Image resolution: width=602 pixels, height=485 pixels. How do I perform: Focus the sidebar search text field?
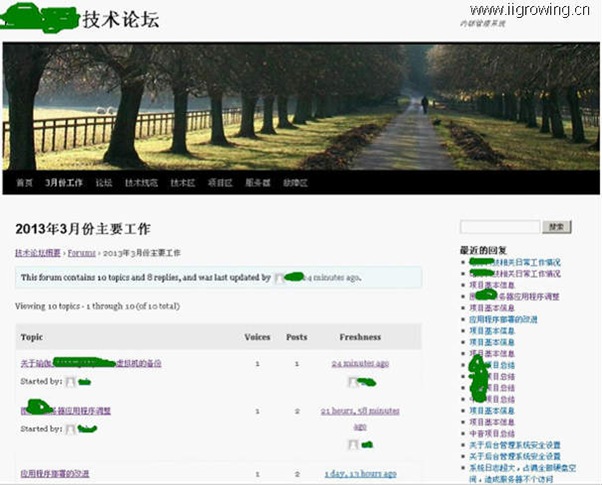click(500, 227)
